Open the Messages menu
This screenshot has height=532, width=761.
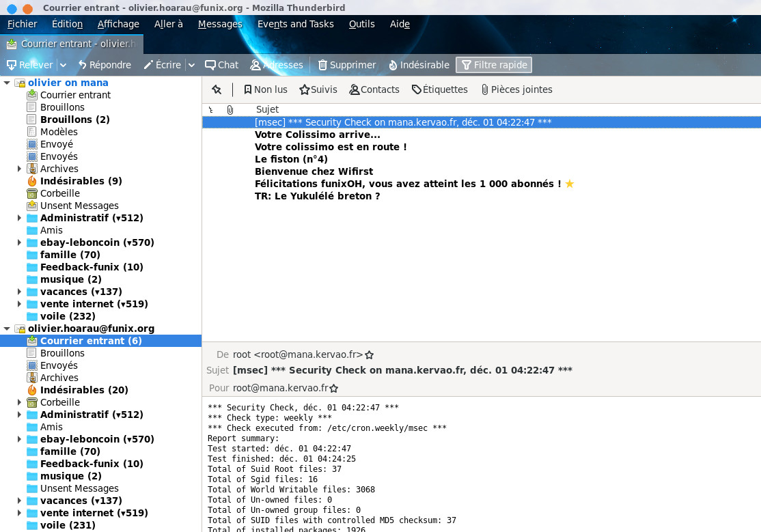click(x=220, y=24)
